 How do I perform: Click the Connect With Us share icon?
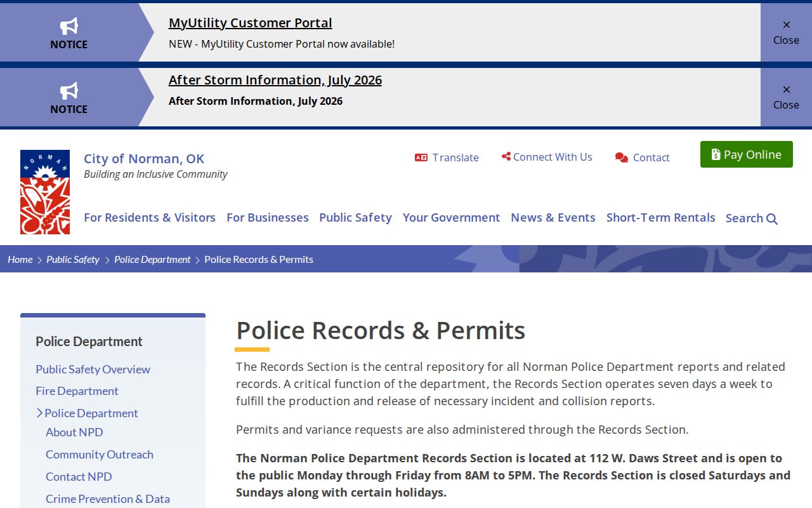click(506, 156)
